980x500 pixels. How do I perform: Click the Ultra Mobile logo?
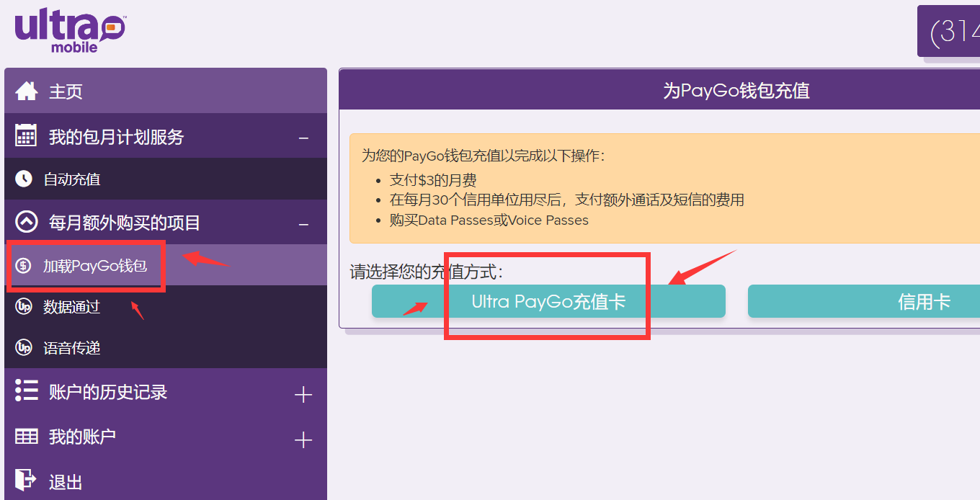pos(70,31)
